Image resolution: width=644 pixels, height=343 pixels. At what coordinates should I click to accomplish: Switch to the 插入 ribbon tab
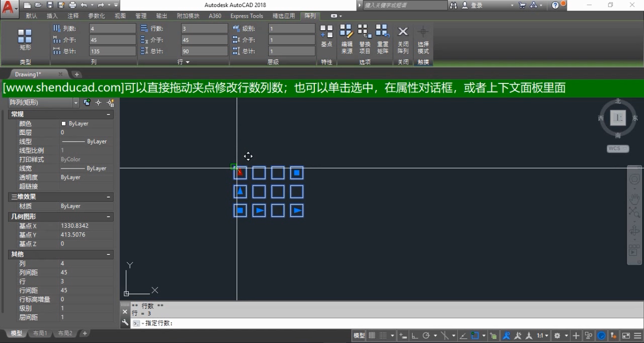pyautogui.click(x=52, y=16)
